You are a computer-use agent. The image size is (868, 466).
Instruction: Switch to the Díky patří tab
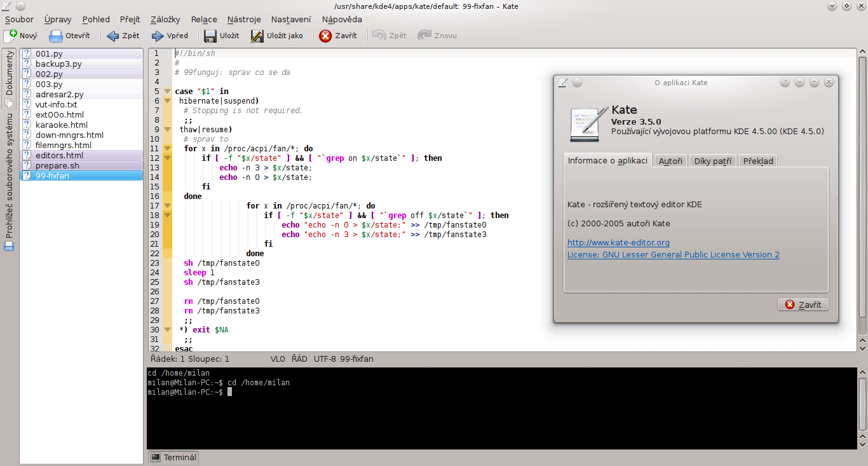713,161
